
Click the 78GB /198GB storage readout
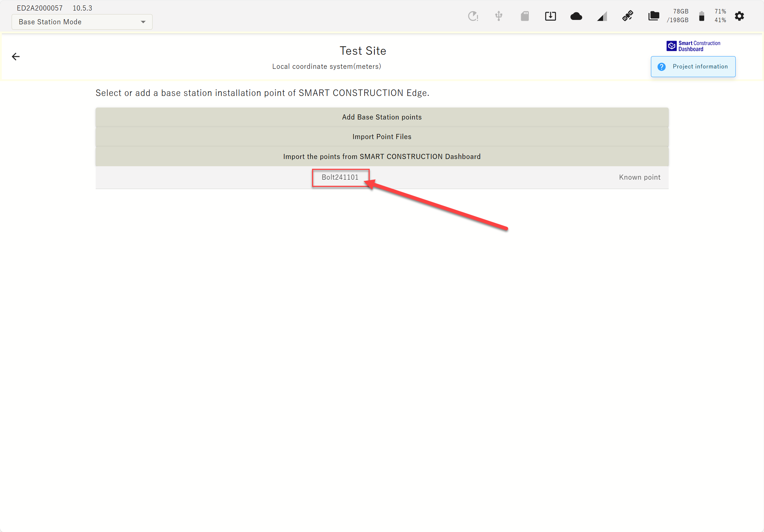(678, 16)
